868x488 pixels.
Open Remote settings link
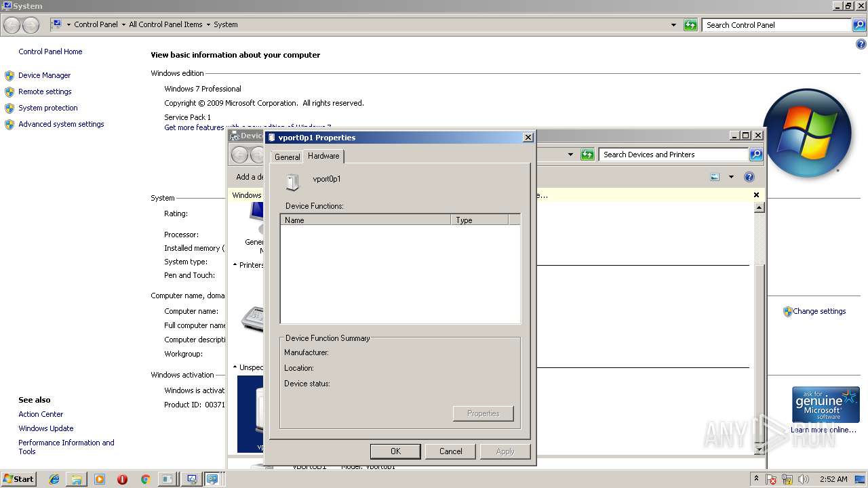click(x=45, y=91)
